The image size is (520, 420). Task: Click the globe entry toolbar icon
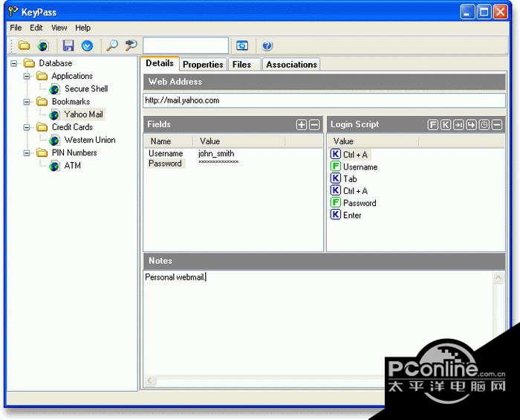point(43,46)
